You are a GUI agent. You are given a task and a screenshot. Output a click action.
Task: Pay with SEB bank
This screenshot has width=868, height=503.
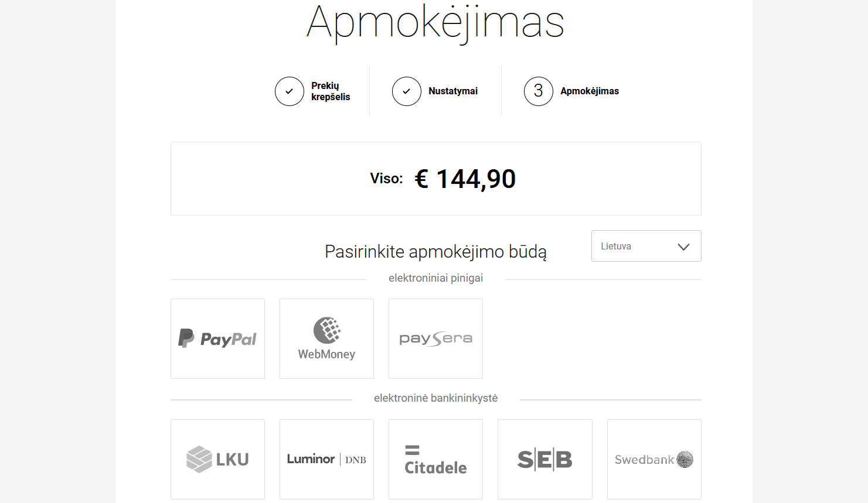[x=545, y=459]
